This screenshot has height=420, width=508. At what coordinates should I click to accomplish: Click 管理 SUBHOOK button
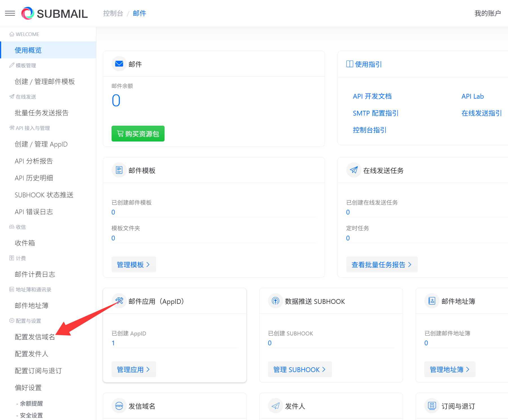point(300,369)
